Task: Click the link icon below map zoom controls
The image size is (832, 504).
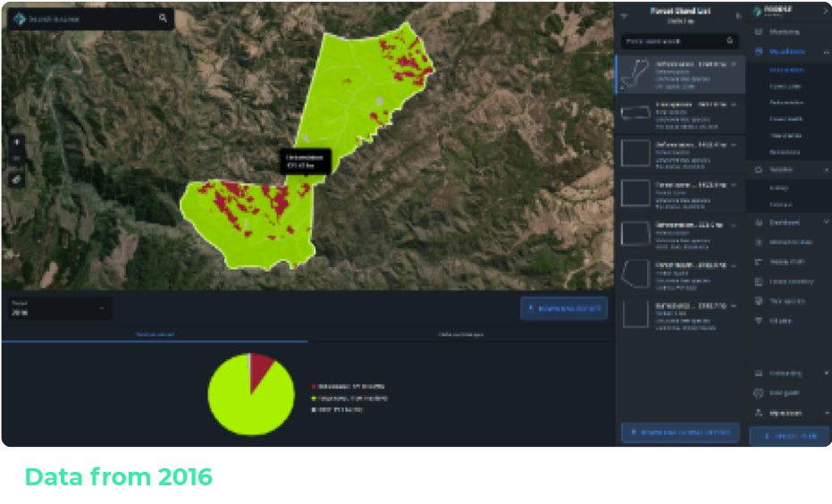Action: coord(19,179)
